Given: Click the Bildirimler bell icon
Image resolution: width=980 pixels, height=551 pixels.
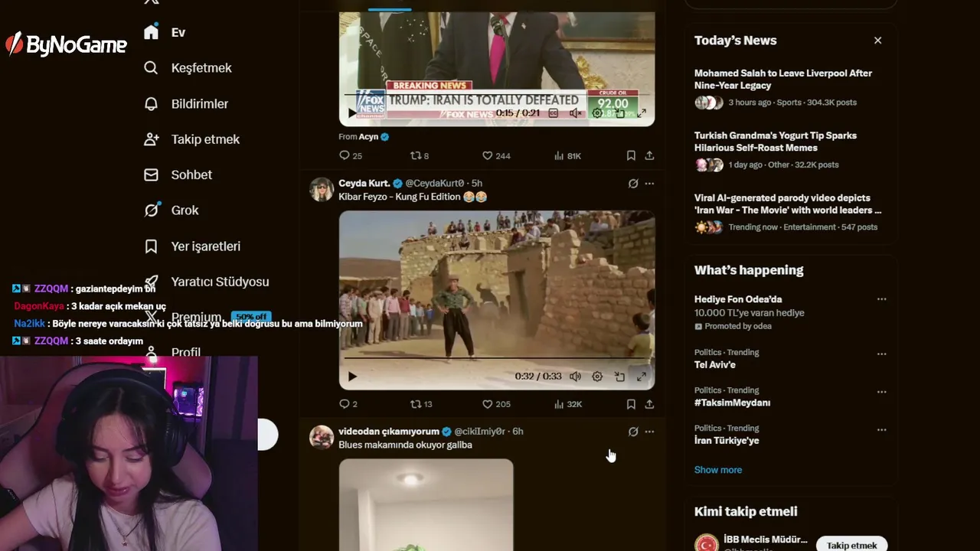Looking at the screenshot, I should pyautogui.click(x=151, y=104).
